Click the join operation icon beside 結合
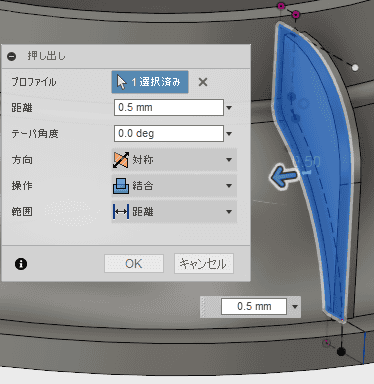This screenshot has height=384, width=374. pos(121,186)
